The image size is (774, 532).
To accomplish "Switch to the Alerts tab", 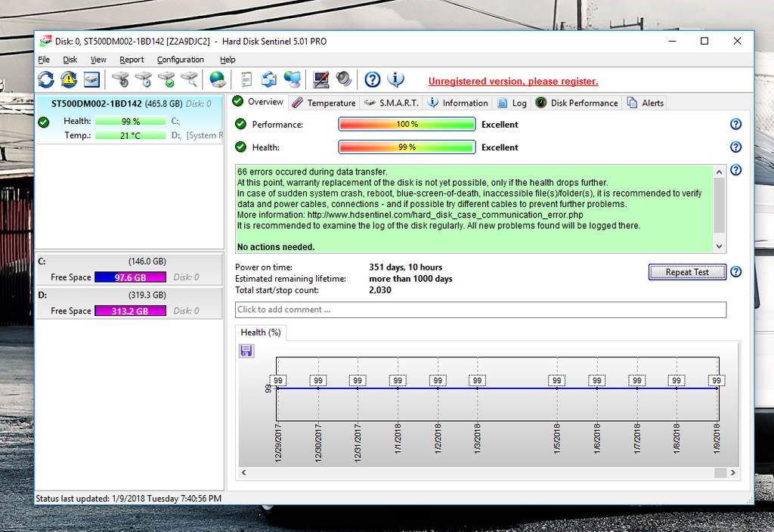I will coord(646,103).
